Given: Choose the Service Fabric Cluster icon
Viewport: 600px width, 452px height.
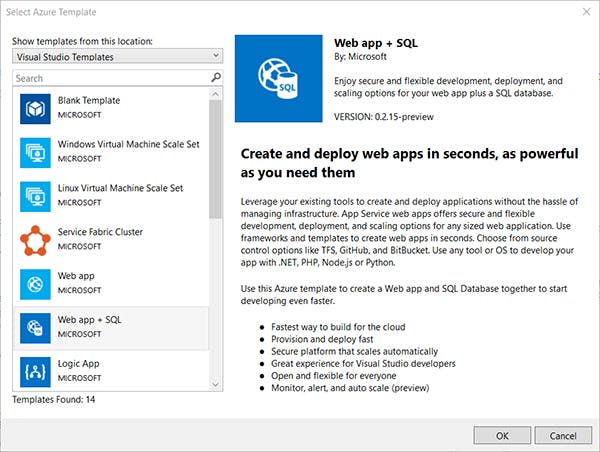Looking at the screenshot, I should tap(35, 239).
